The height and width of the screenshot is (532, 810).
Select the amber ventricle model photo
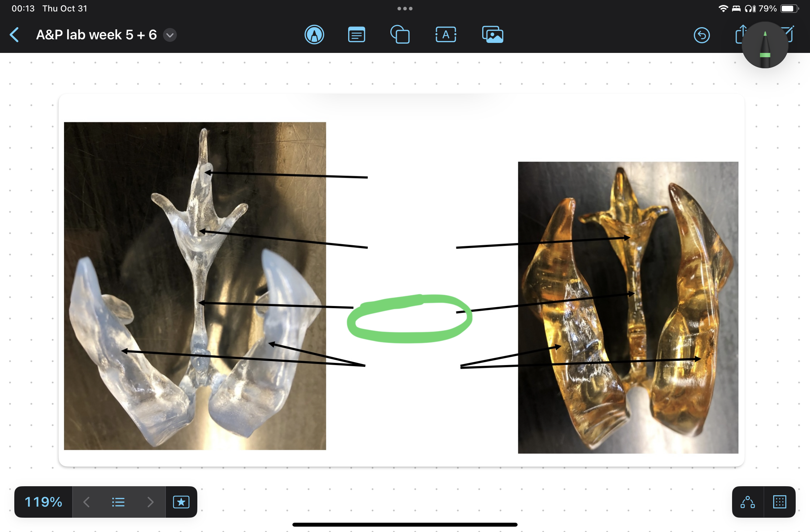[628, 307]
